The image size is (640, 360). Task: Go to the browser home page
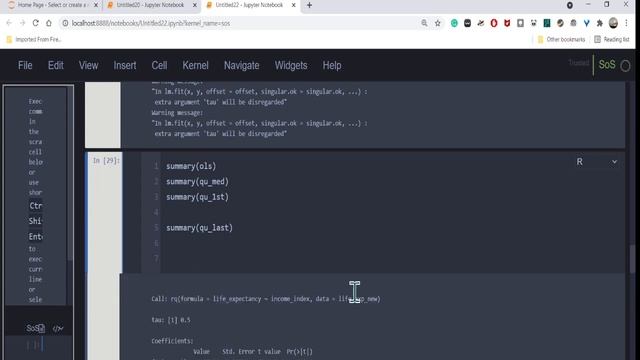click(x=49, y=23)
